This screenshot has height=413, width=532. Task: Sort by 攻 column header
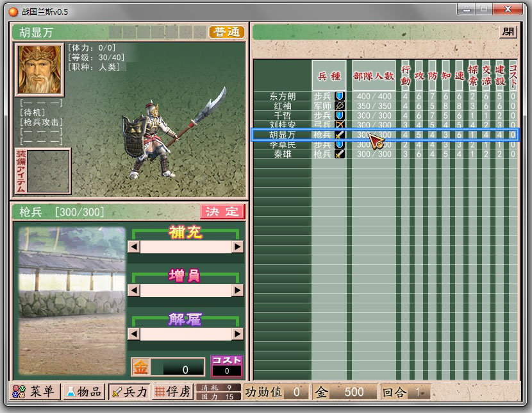pos(419,75)
